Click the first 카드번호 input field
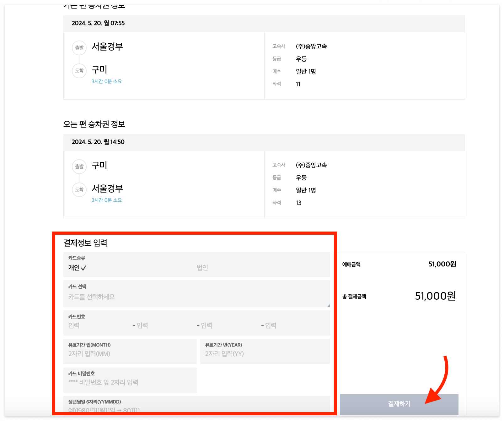The width and height of the screenshot is (504, 421). click(94, 325)
